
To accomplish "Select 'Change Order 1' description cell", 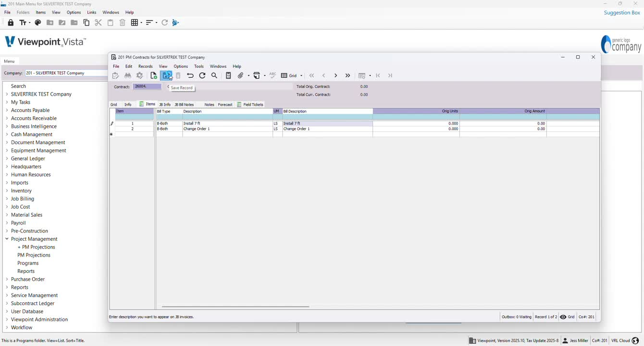I will coord(227,129).
